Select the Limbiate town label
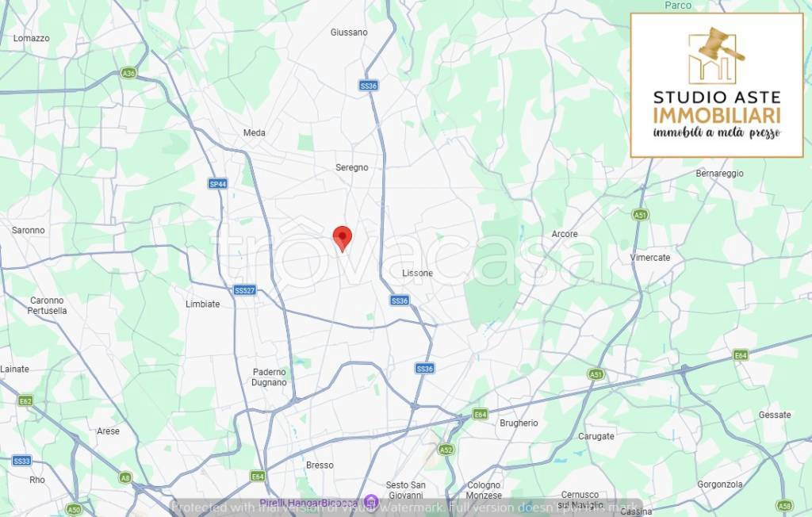 point(202,304)
